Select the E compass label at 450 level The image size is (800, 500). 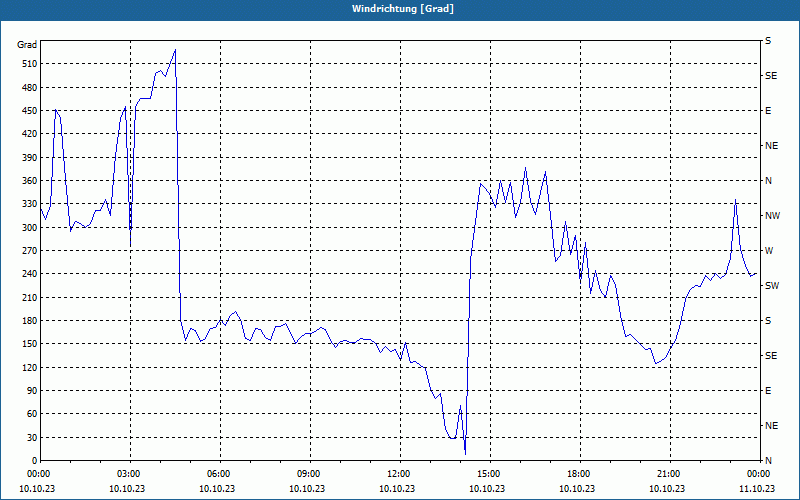[x=768, y=111]
